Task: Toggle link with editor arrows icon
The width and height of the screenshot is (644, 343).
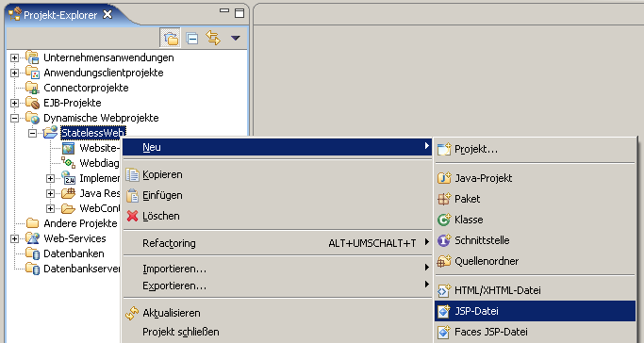Action: 213,38
